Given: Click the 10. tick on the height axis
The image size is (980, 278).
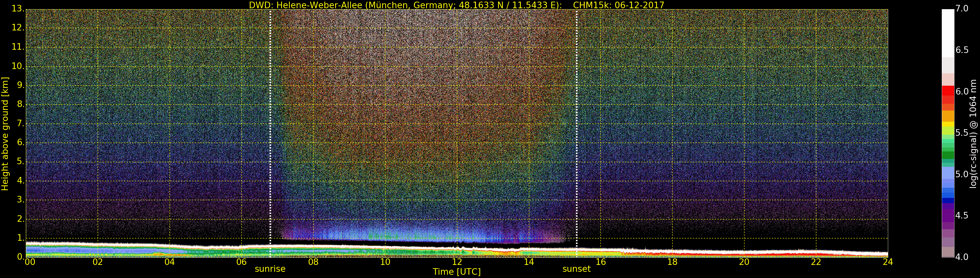Looking at the screenshot, I should click(x=18, y=66).
